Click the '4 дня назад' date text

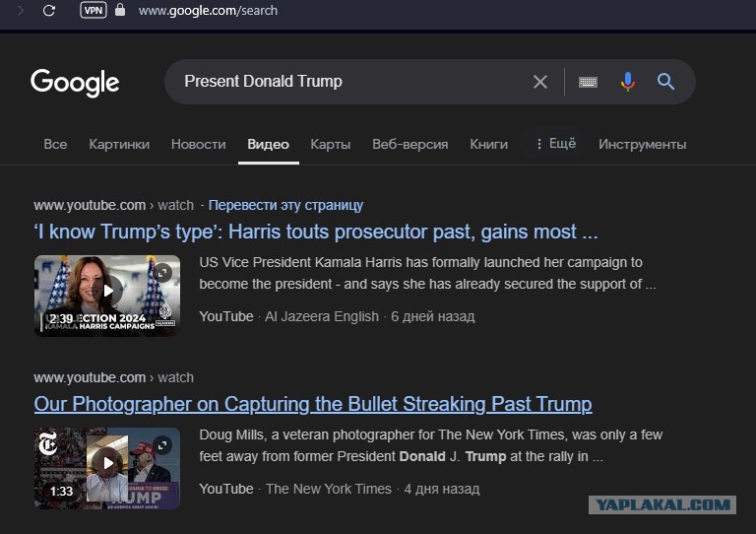[442, 489]
